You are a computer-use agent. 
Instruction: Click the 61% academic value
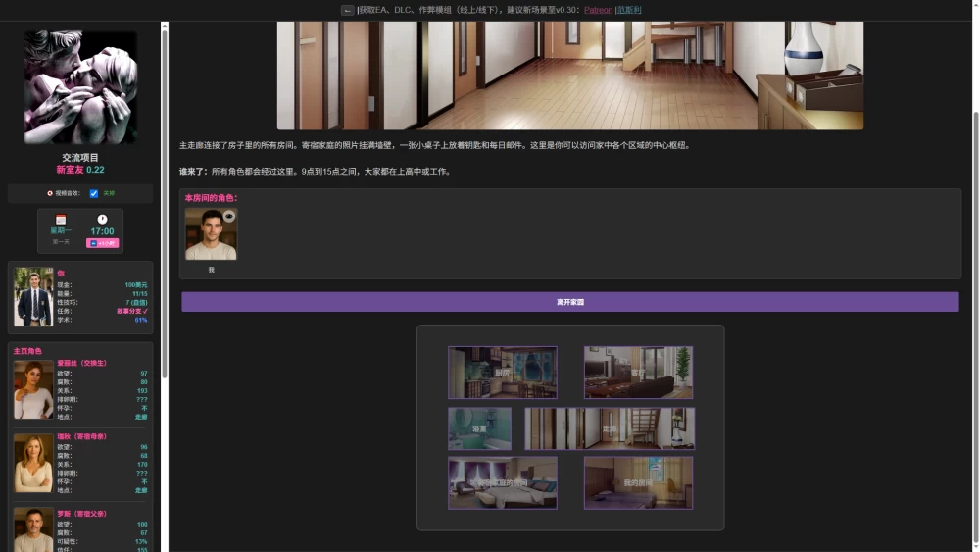point(141,320)
